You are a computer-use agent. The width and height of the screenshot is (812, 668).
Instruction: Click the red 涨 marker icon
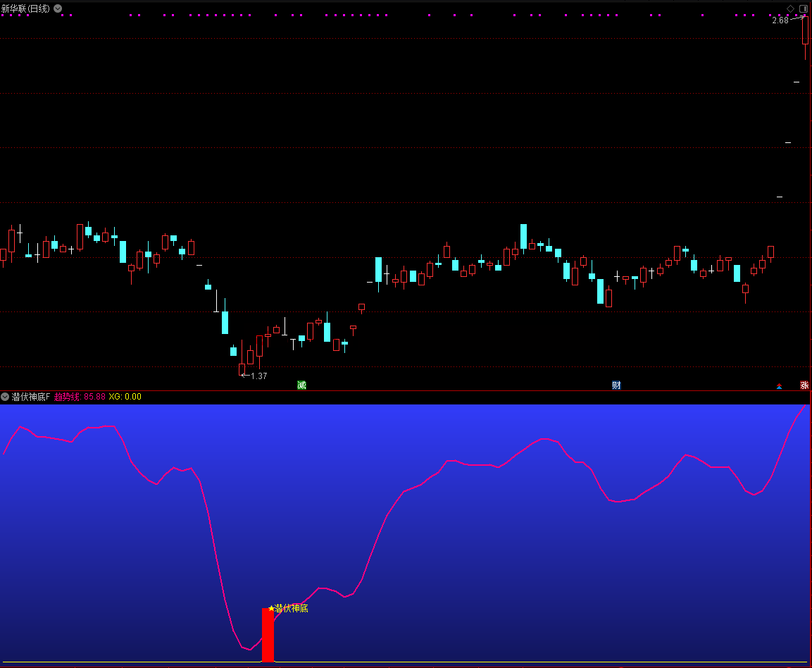(x=804, y=385)
